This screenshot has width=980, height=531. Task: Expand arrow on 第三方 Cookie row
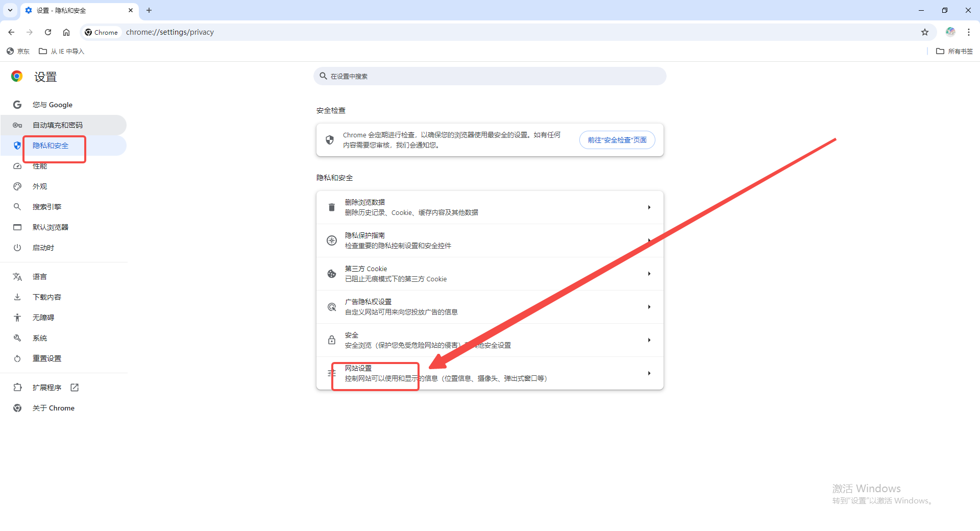pyautogui.click(x=649, y=274)
